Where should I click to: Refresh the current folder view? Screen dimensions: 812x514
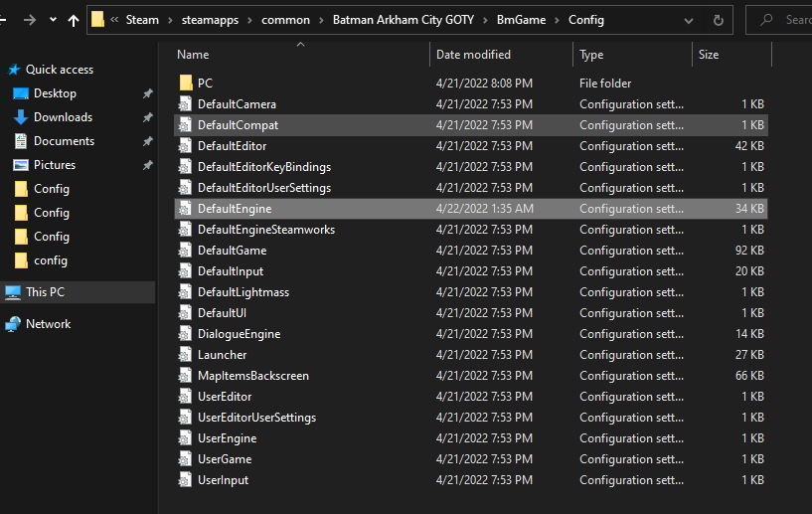click(718, 20)
